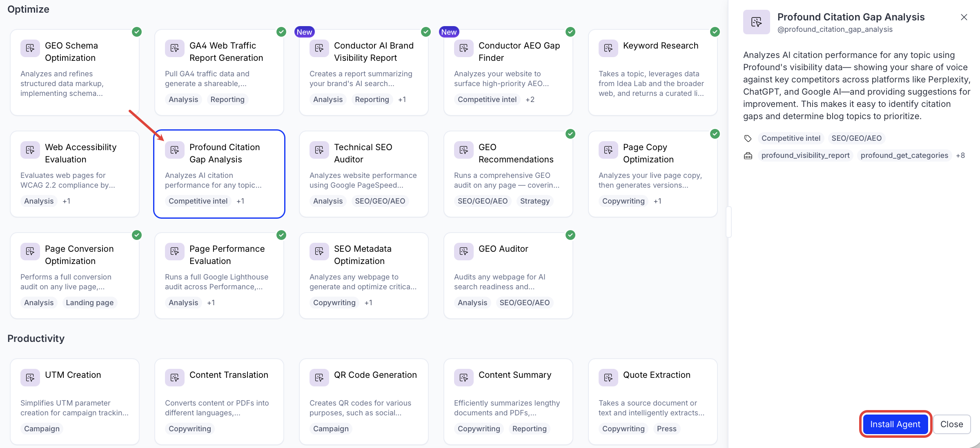Click the Web Accessibility Evaluation agent icon
980x448 pixels.
tap(30, 150)
